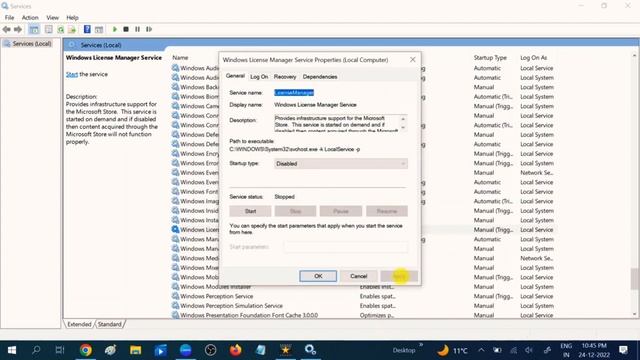Click the Restart Service toolbar icon
640x360 pixels.
(x=149, y=29)
